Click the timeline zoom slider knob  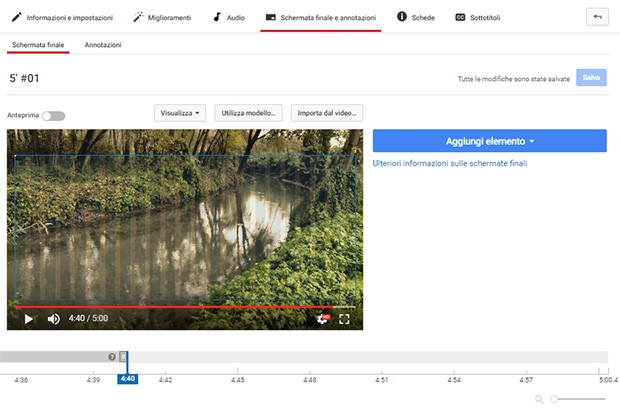tap(555, 399)
